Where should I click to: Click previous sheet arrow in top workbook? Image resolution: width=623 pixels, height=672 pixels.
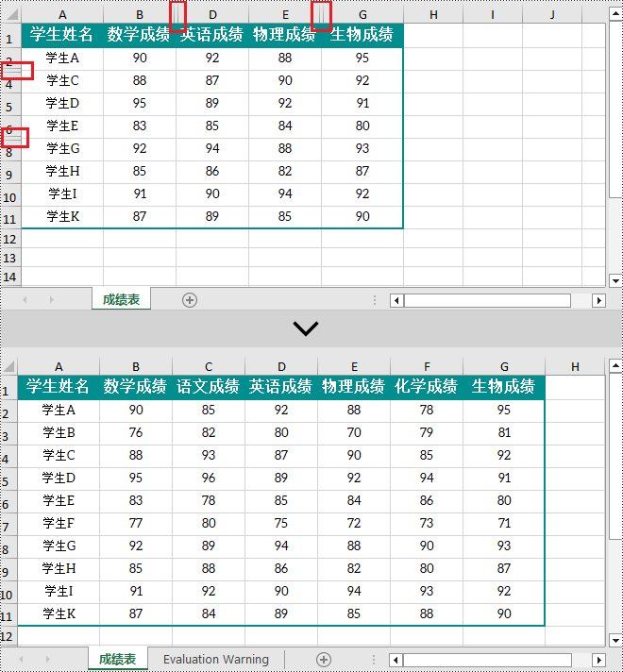(25, 299)
